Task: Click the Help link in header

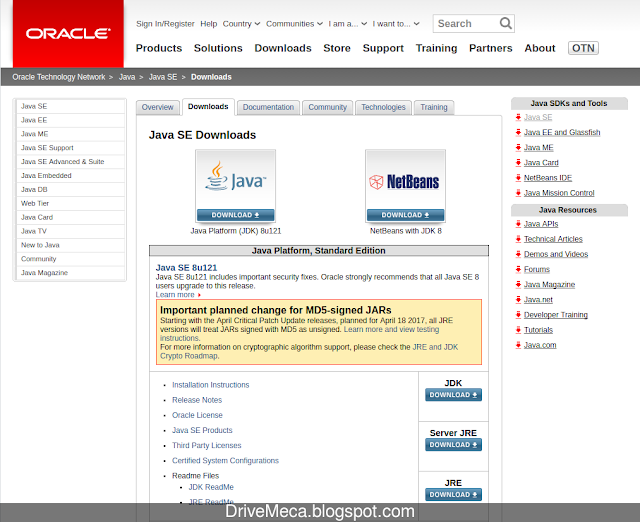Action: [209, 24]
